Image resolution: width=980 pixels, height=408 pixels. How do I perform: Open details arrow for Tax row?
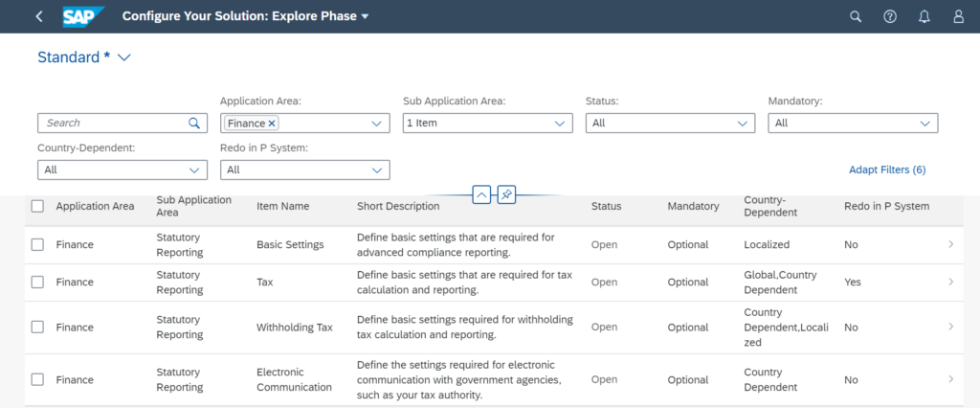pyautogui.click(x=950, y=283)
